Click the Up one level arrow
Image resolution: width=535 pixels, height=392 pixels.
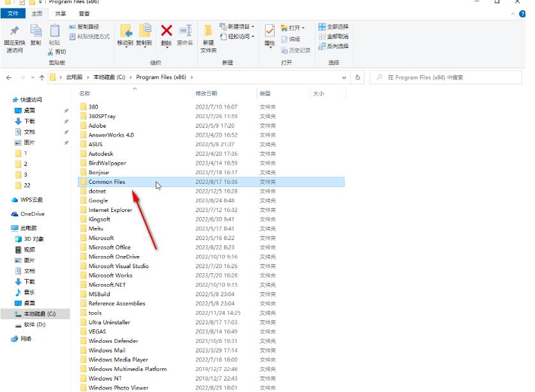(x=41, y=78)
